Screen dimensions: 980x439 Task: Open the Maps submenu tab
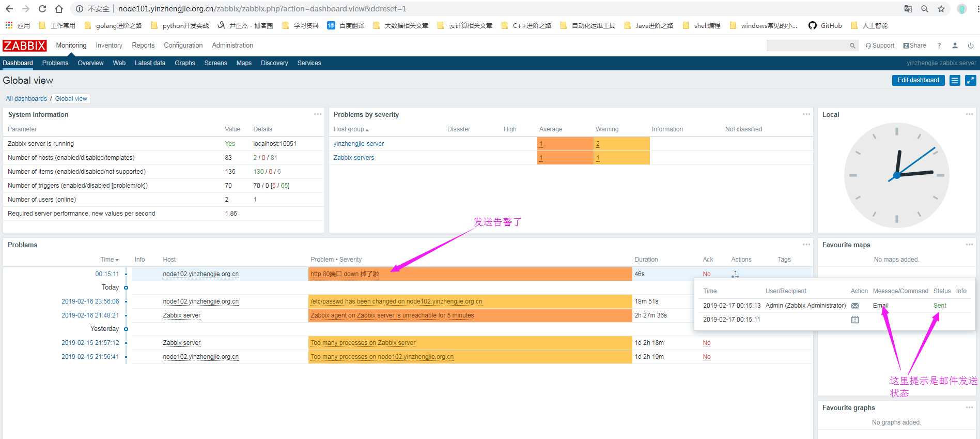pyautogui.click(x=244, y=63)
